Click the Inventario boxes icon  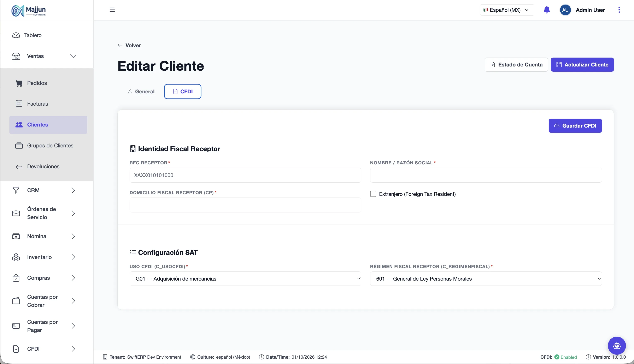pos(16,257)
